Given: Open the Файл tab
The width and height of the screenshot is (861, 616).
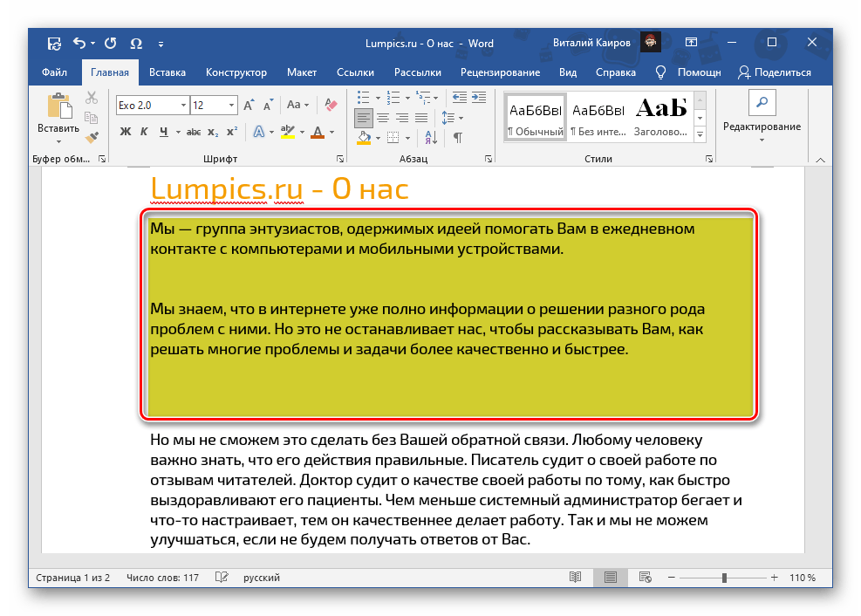Looking at the screenshot, I should 54,72.
